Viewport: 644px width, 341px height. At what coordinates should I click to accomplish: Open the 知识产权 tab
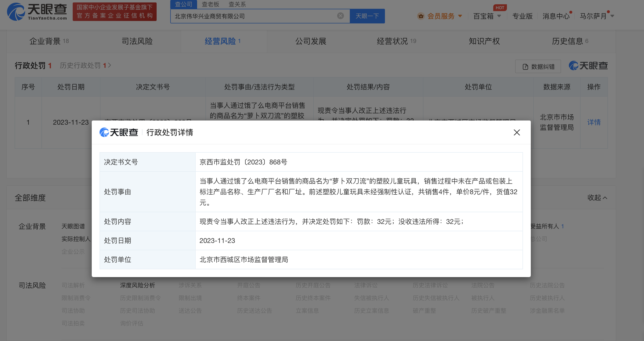[x=484, y=41]
